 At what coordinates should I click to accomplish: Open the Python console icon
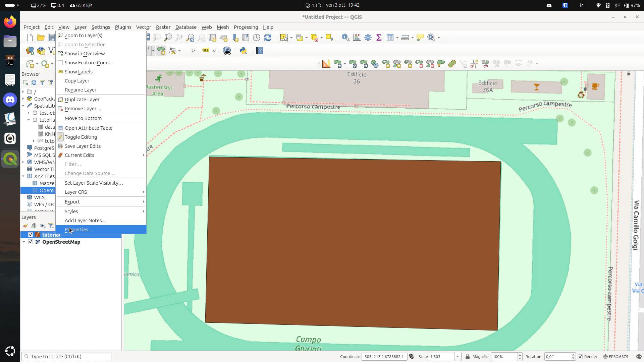click(243, 51)
